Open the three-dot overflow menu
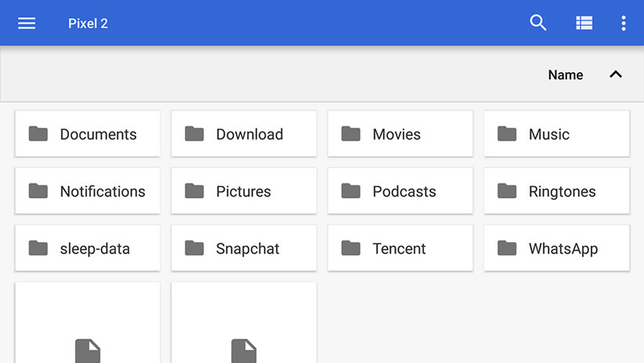The image size is (644, 363). [x=624, y=23]
